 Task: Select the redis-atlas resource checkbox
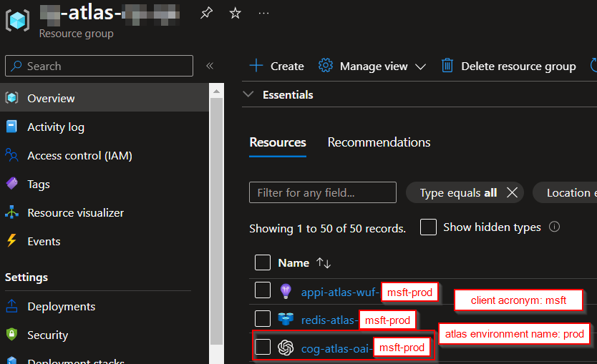(263, 319)
